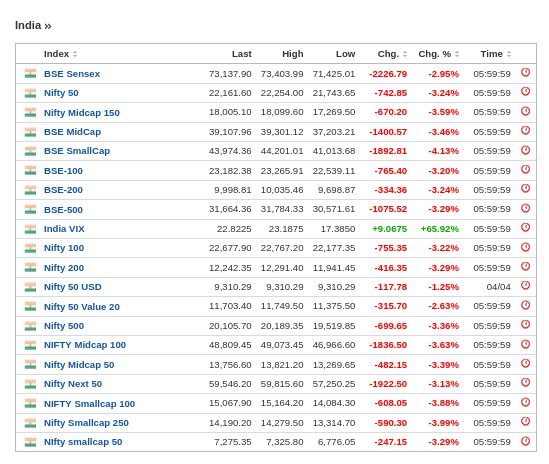Click the clock icon in BSE MidCap row
Image resolution: width=549 pixels, height=464 pixels.
tap(525, 130)
